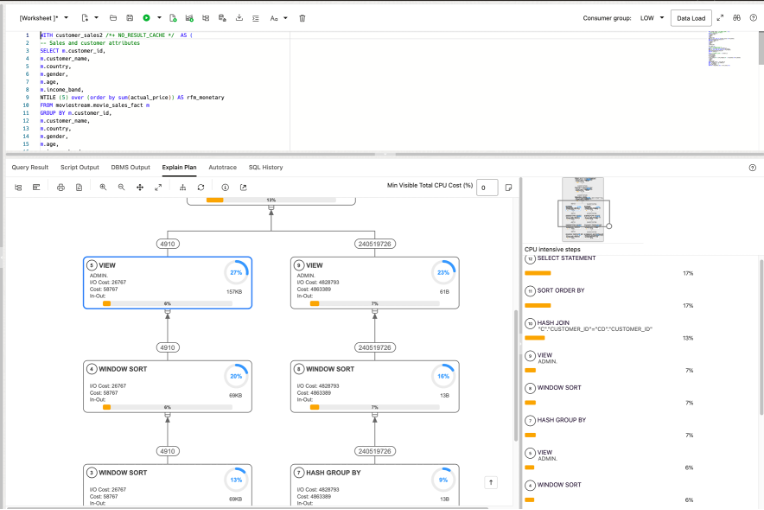764x510 pixels.
Task: Open the Worksheet name dropdown
Action: point(44,18)
